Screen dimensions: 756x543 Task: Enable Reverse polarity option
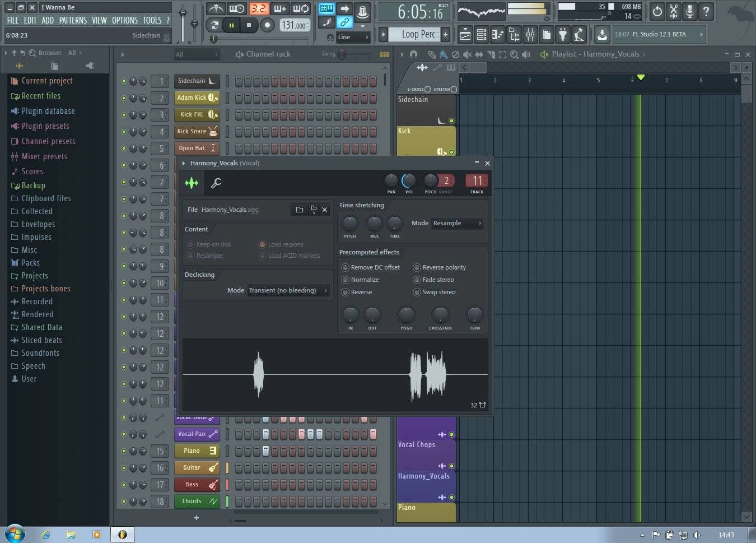coord(440,267)
